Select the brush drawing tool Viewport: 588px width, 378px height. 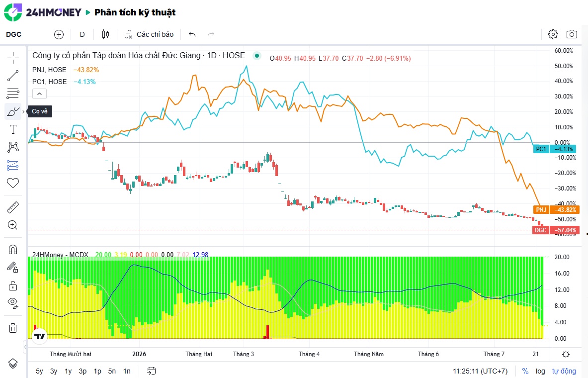pos(13,111)
